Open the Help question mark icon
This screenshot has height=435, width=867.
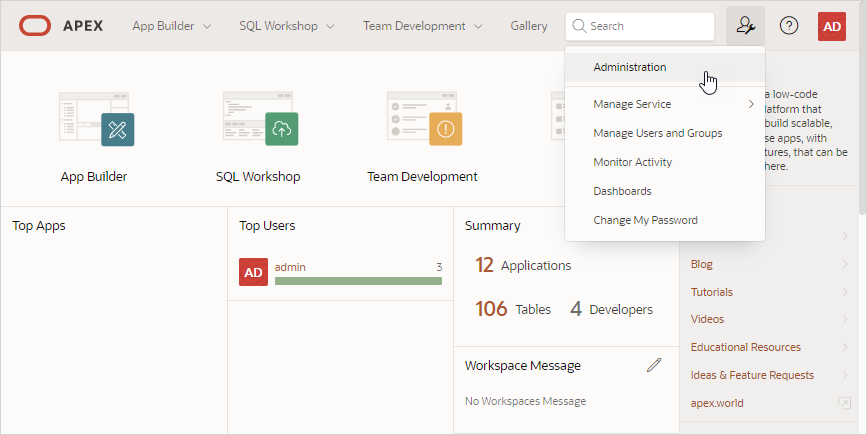788,26
